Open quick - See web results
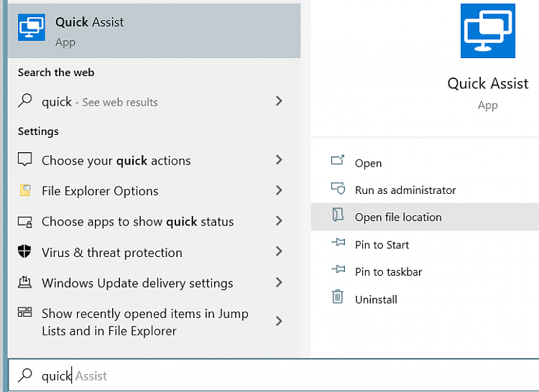This screenshot has height=392, width=539. 154,102
